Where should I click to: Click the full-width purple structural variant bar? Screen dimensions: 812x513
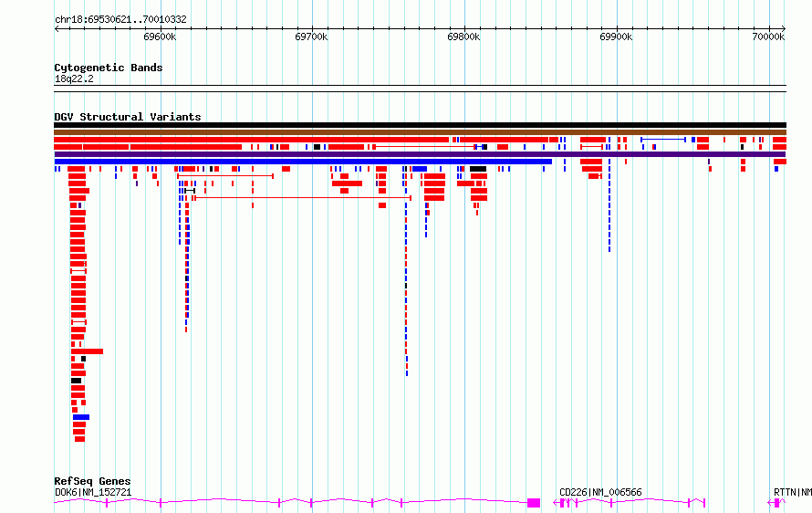(420, 154)
